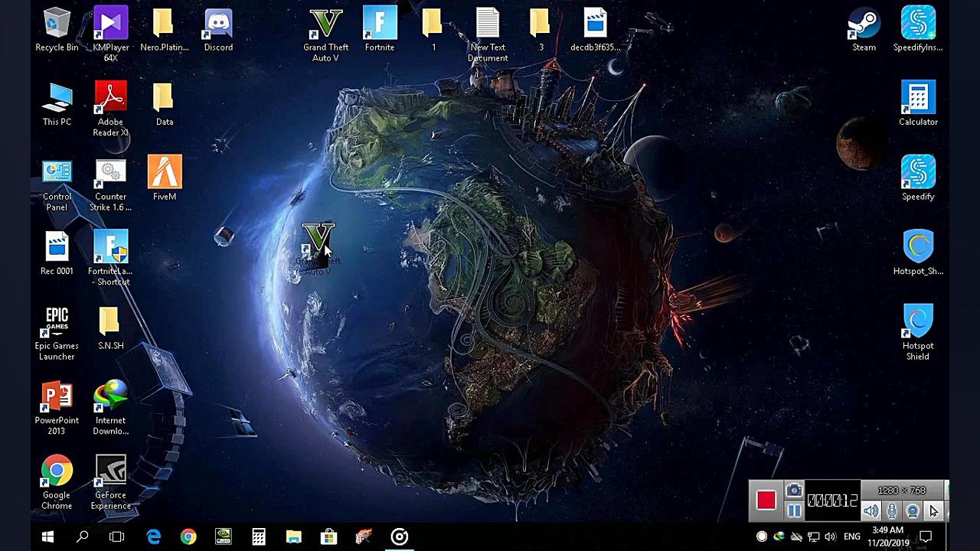980x551 pixels.
Task: Open the orange cube app on the taskbar
Action: pos(364,537)
